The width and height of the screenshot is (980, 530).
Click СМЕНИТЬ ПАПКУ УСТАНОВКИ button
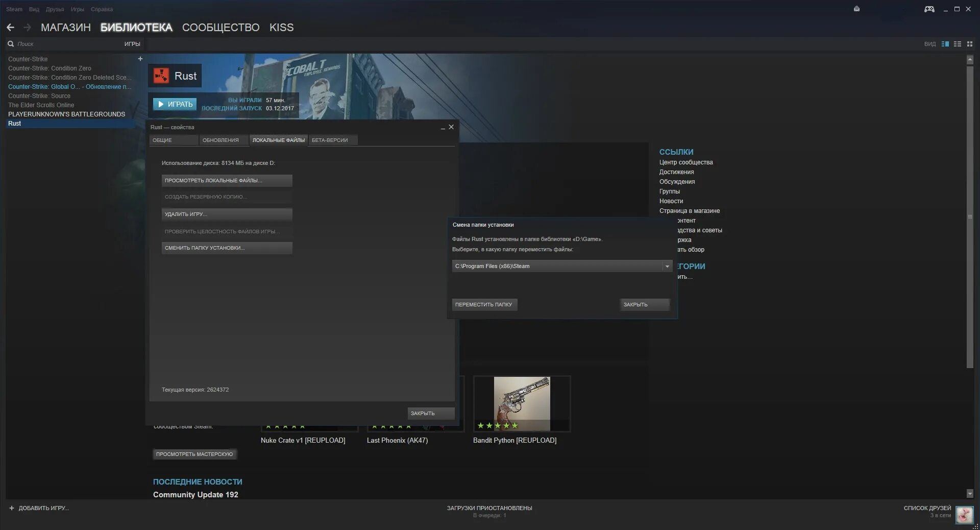click(x=227, y=248)
